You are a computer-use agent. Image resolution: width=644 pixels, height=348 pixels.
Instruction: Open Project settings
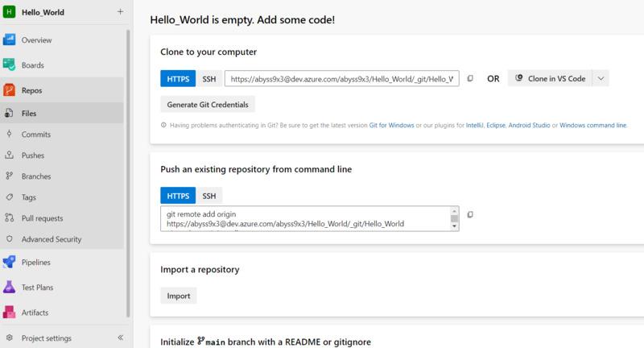coord(47,338)
